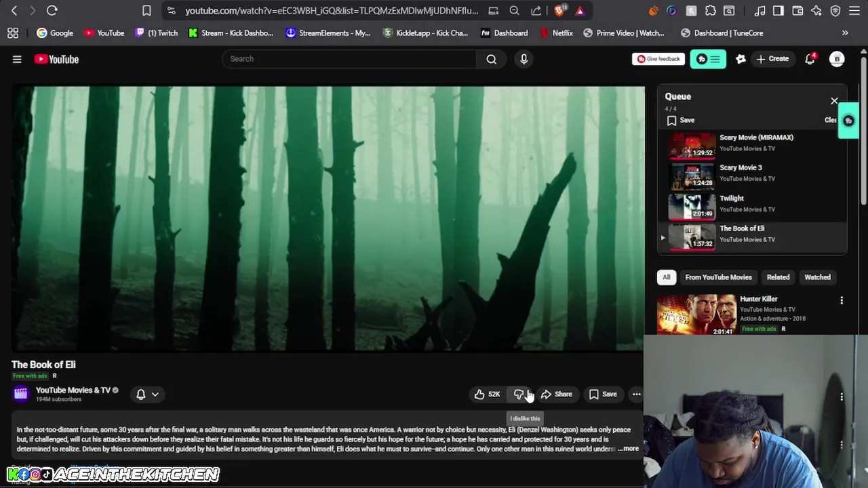Click the Give feedback button
This screenshot has height=488, width=868.
click(658, 59)
